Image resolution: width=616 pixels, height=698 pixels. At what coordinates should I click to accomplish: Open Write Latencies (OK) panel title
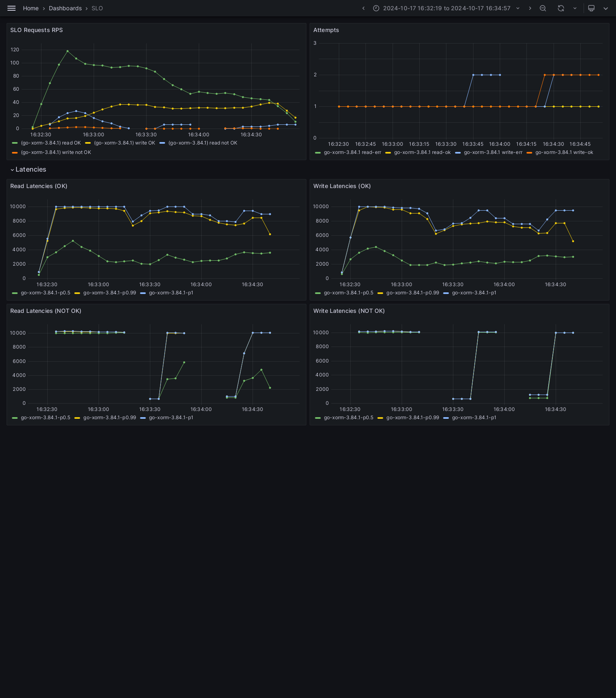(342, 186)
